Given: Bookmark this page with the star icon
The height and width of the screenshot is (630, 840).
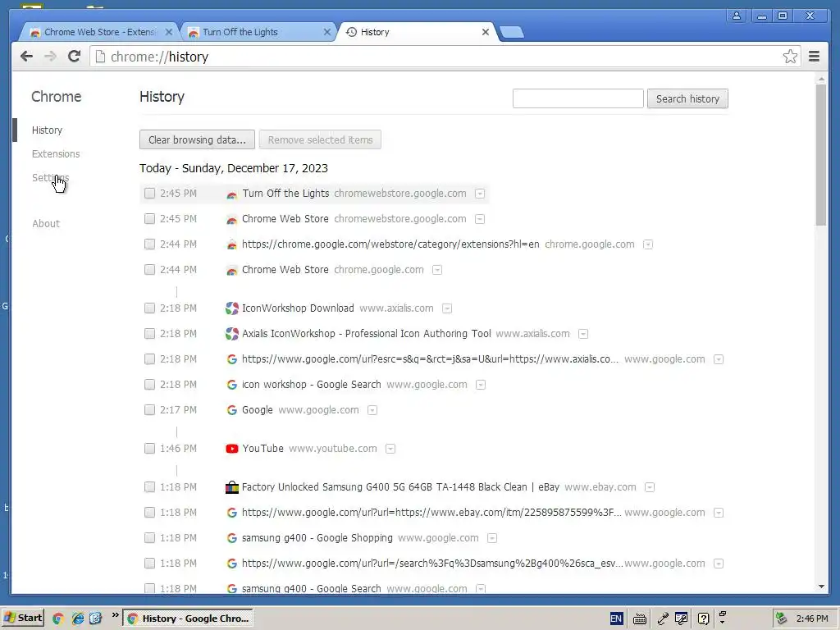Looking at the screenshot, I should point(790,57).
